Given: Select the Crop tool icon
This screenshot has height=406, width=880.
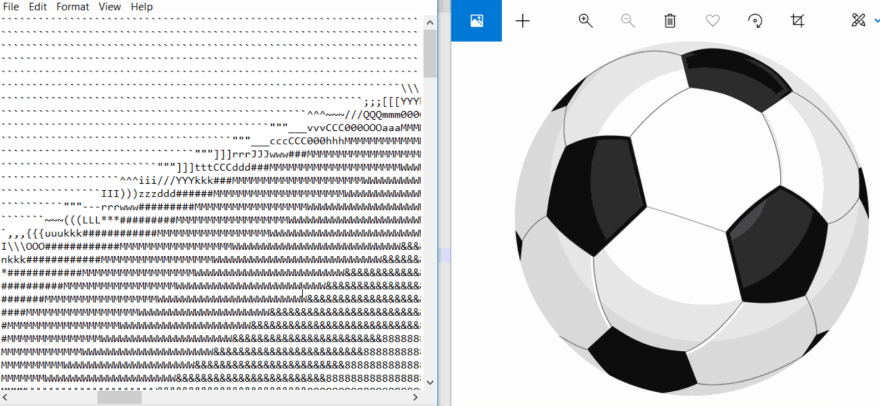Looking at the screenshot, I should click(798, 21).
